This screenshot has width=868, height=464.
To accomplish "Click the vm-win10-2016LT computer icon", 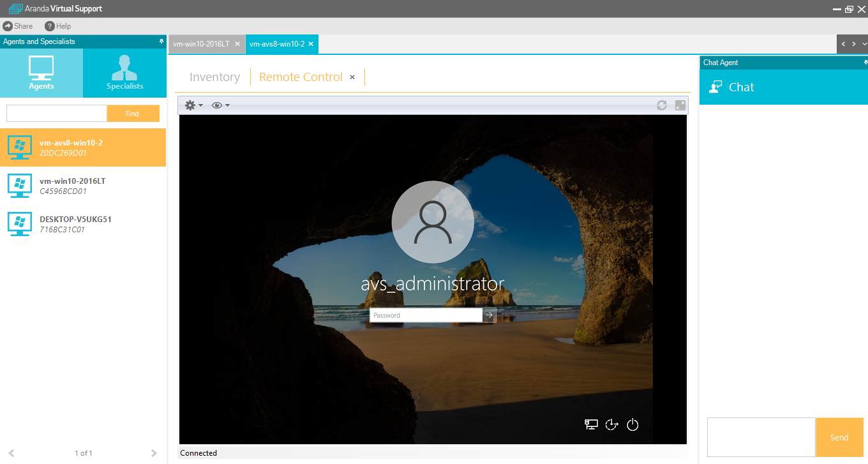I will 20,186.
